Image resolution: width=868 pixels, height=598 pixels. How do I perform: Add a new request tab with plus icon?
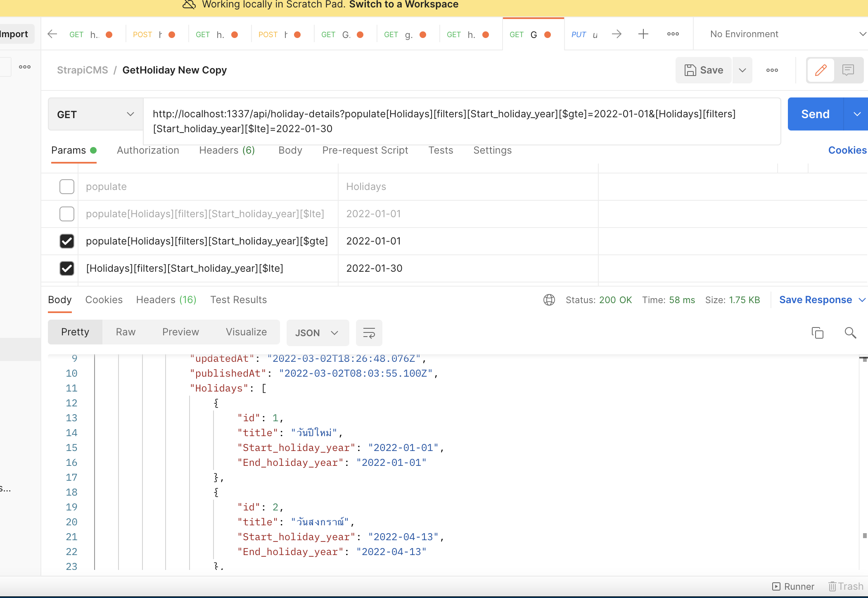(x=643, y=34)
